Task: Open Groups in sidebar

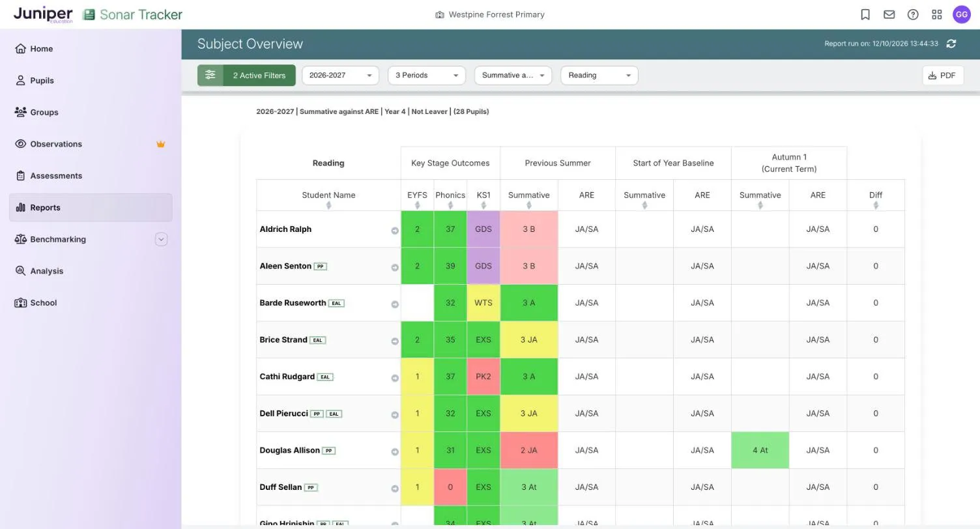Action: tap(91, 113)
